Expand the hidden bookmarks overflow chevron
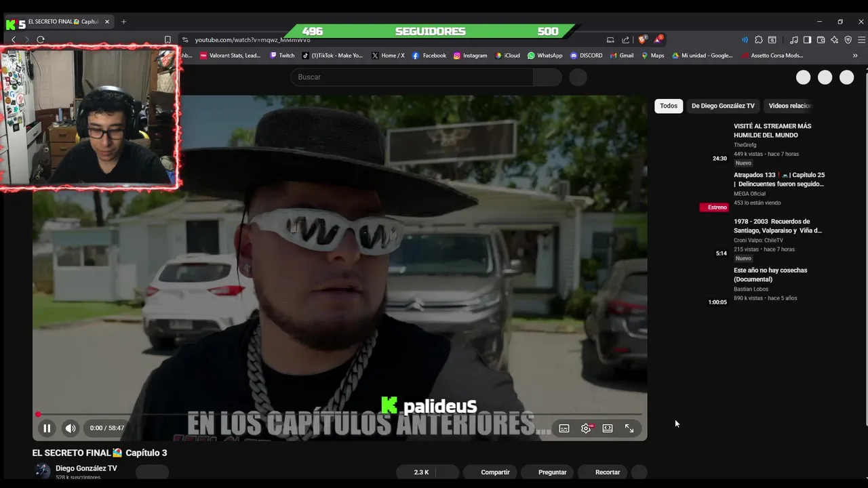Screen dimensions: 868x488 (x=855, y=56)
